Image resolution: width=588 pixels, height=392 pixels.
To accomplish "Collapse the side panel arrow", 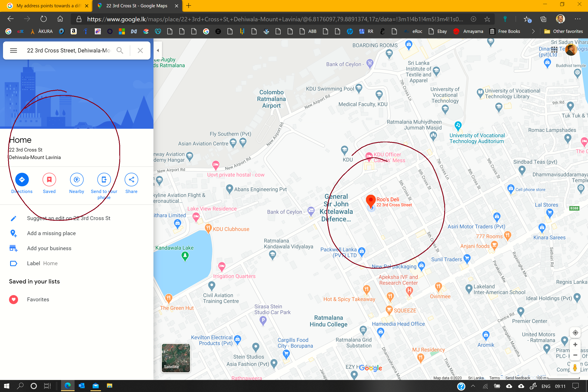I will [158, 50].
